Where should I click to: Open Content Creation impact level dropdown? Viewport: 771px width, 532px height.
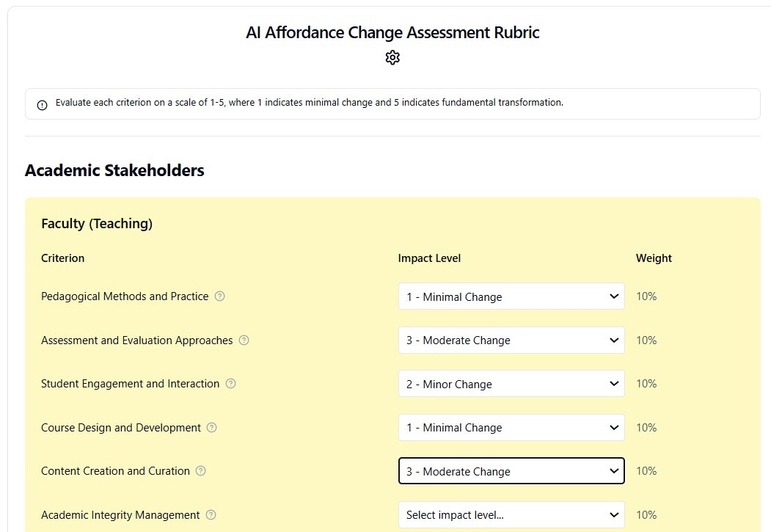tap(511, 470)
